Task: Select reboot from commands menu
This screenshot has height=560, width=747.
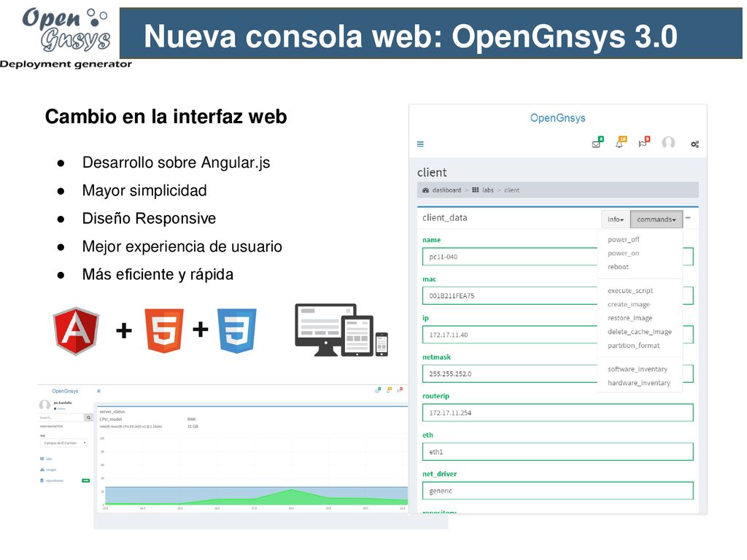Action: point(618,267)
